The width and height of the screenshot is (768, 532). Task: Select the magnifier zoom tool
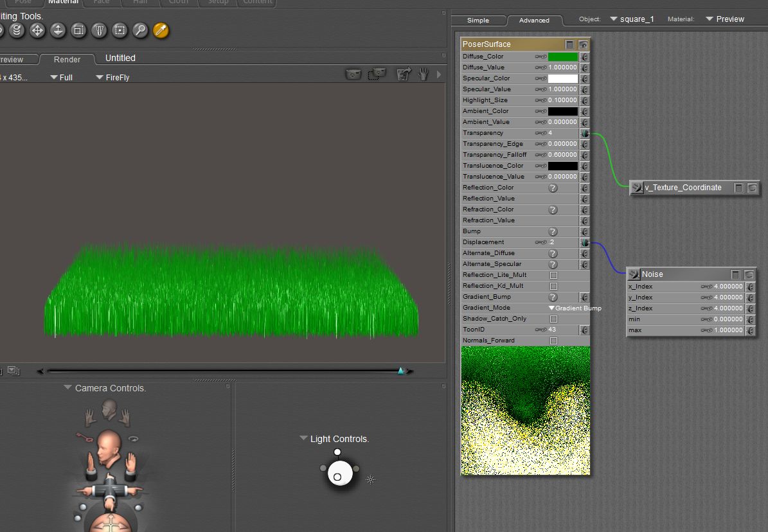(x=140, y=30)
